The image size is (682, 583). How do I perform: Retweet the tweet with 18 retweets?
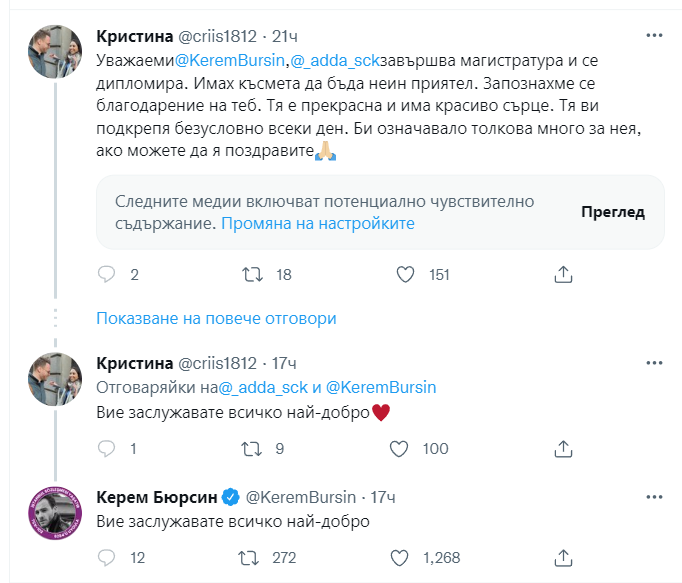point(254,275)
